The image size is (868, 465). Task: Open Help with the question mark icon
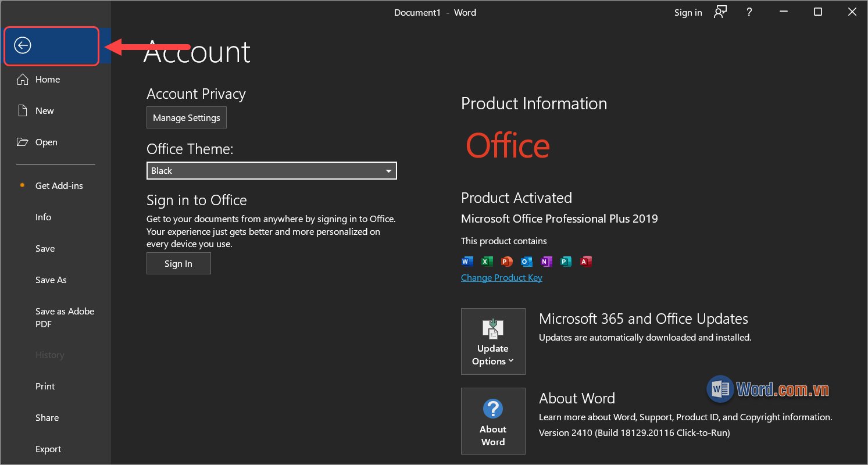[x=750, y=12]
